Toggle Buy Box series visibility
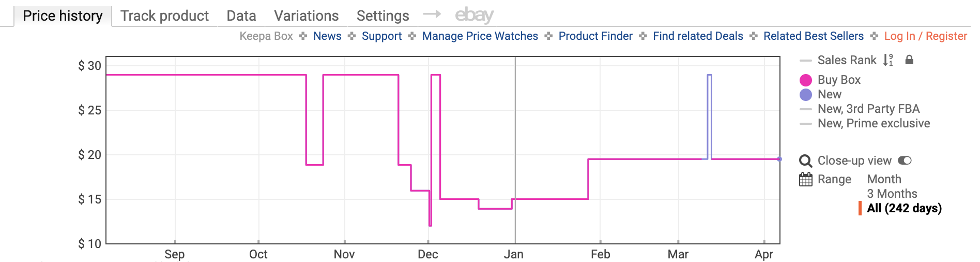 pyautogui.click(x=839, y=80)
